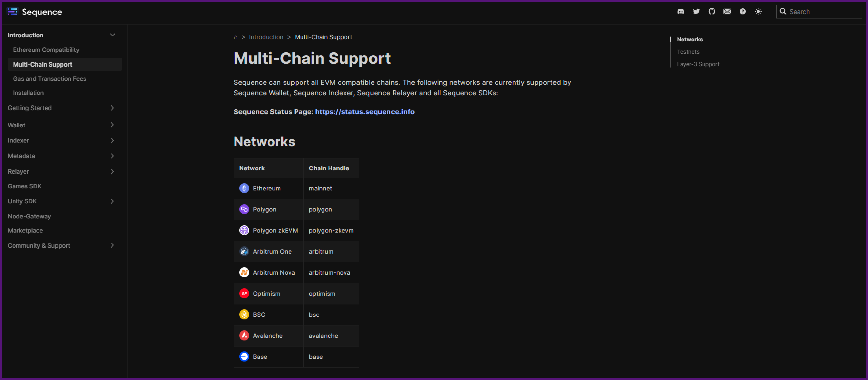868x380 pixels.
Task: Open the GitHub icon link
Action: [712, 12]
